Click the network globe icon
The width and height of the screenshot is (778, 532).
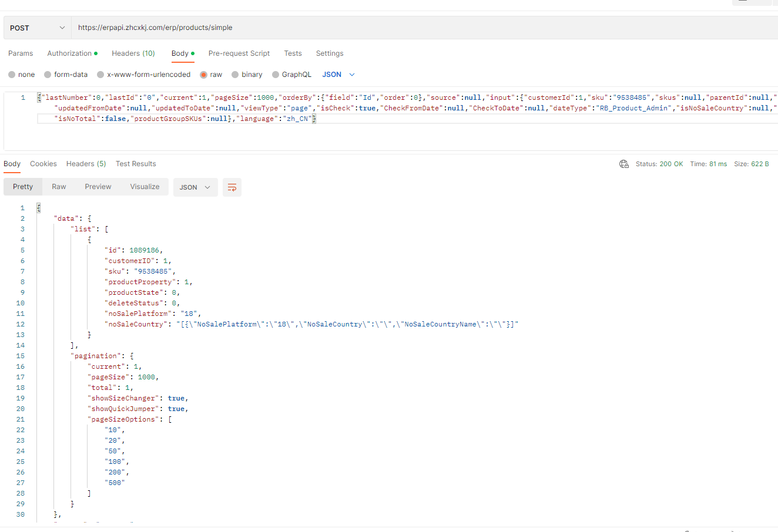tap(624, 164)
